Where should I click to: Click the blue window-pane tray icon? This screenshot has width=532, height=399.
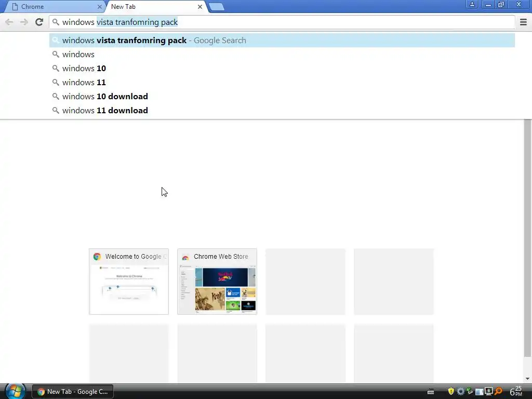pos(479,392)
